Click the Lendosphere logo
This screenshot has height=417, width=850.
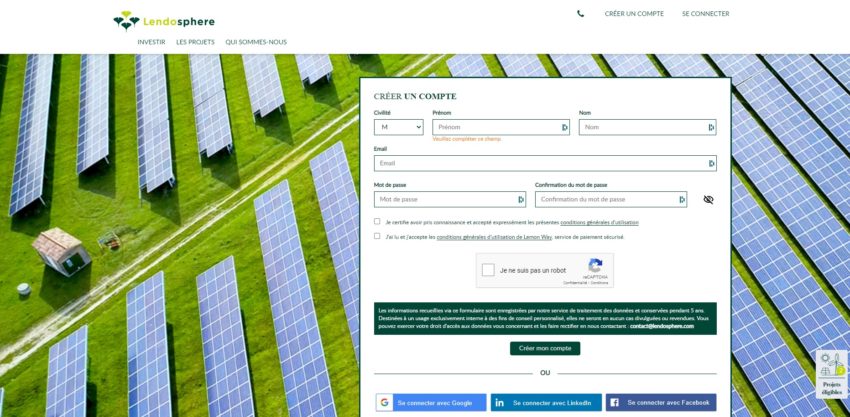click(x=164, y=21)
